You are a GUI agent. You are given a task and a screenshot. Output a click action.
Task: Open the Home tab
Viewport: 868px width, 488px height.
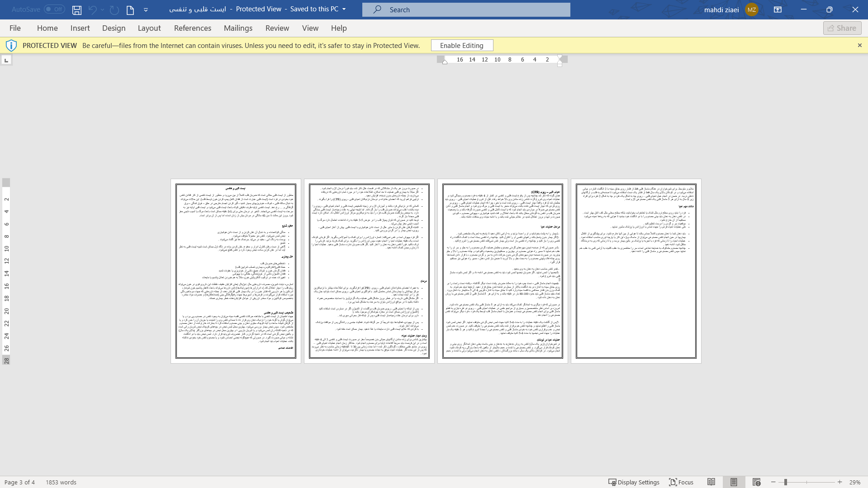(x=47, y=28)
